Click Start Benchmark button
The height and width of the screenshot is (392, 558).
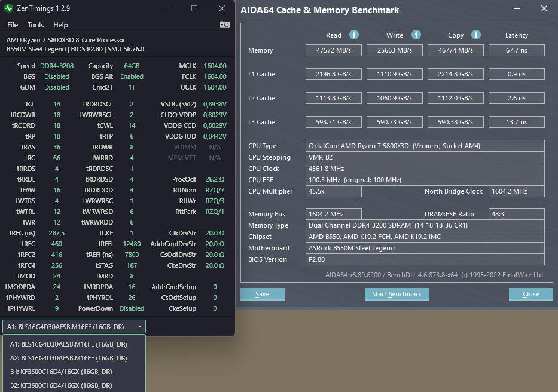click(x=397, y=294)
